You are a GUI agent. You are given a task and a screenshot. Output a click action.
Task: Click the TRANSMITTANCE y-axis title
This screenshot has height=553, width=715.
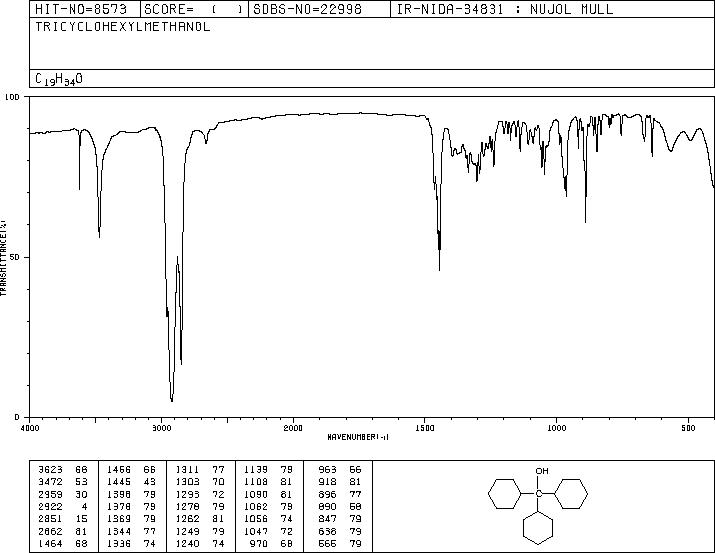(3, 258)
